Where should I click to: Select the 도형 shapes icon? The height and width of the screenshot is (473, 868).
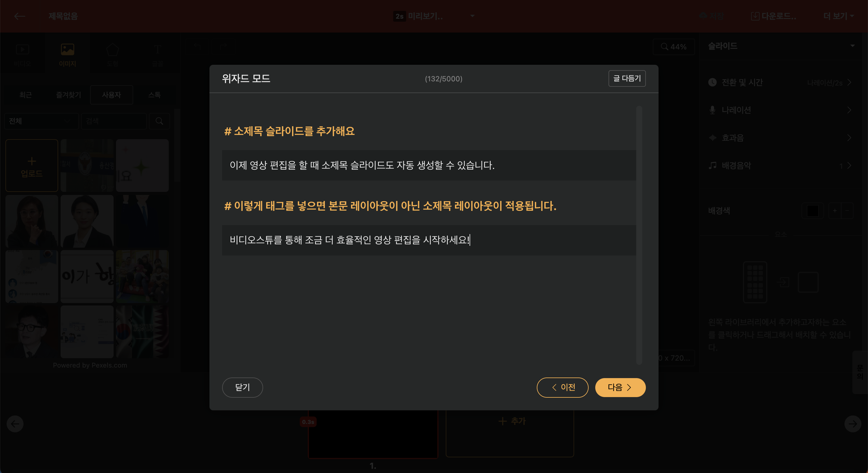pos(112,54)
